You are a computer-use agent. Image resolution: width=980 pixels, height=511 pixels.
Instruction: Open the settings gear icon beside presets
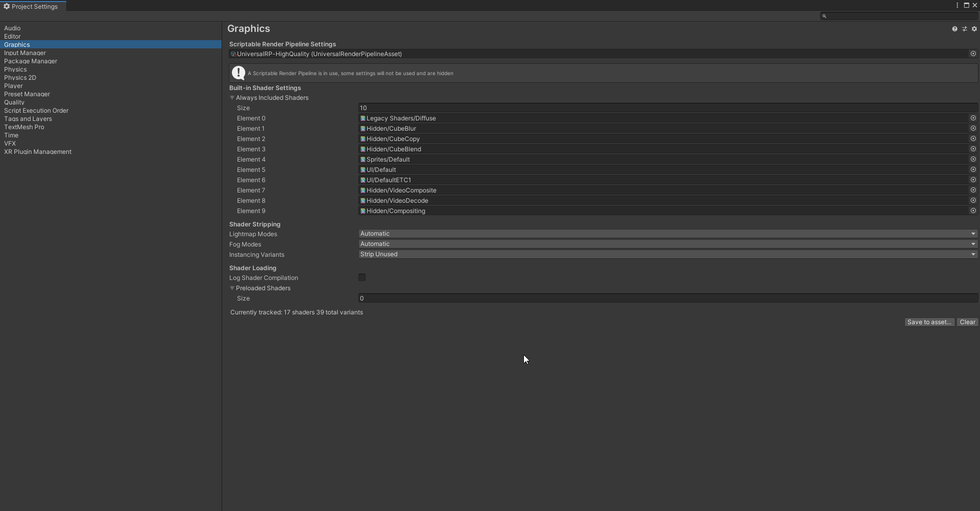974,28
